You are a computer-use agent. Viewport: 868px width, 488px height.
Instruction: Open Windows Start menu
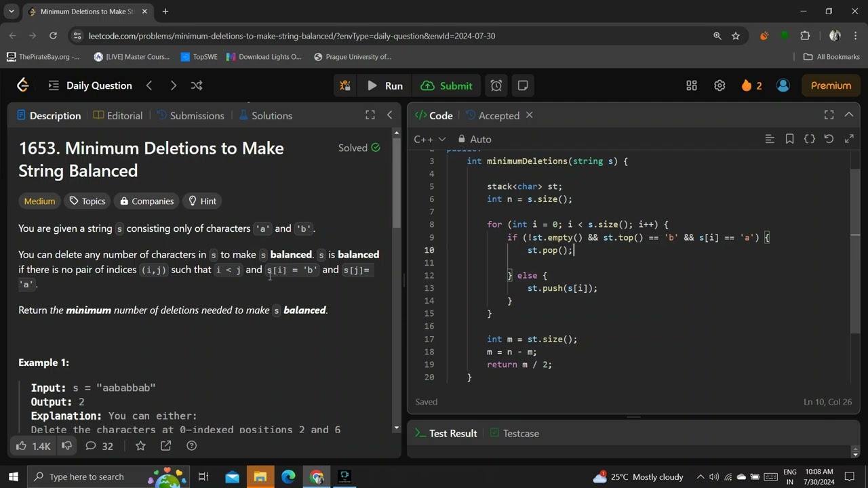pyautogui.click(x=14, y=476)
